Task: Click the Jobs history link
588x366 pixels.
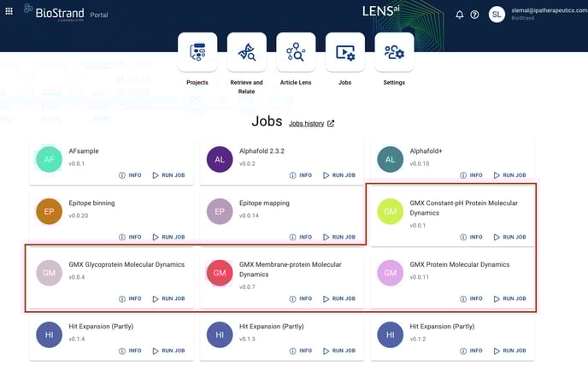Action: 306,123
